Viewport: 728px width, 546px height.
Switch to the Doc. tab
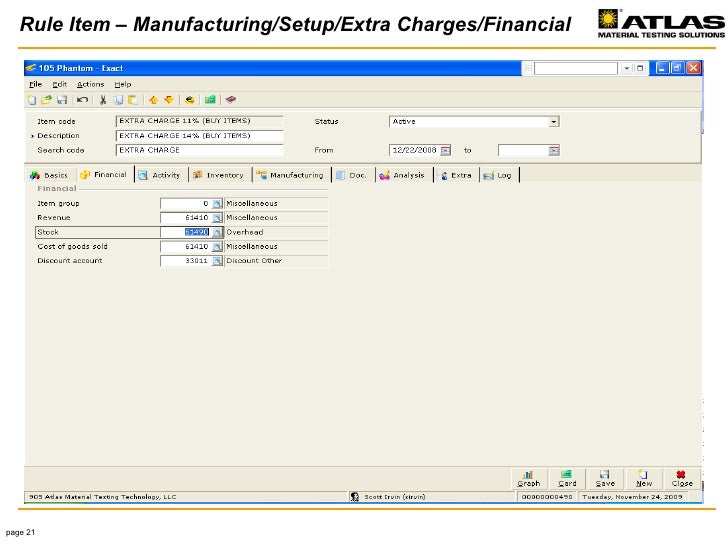click(351, 175)
